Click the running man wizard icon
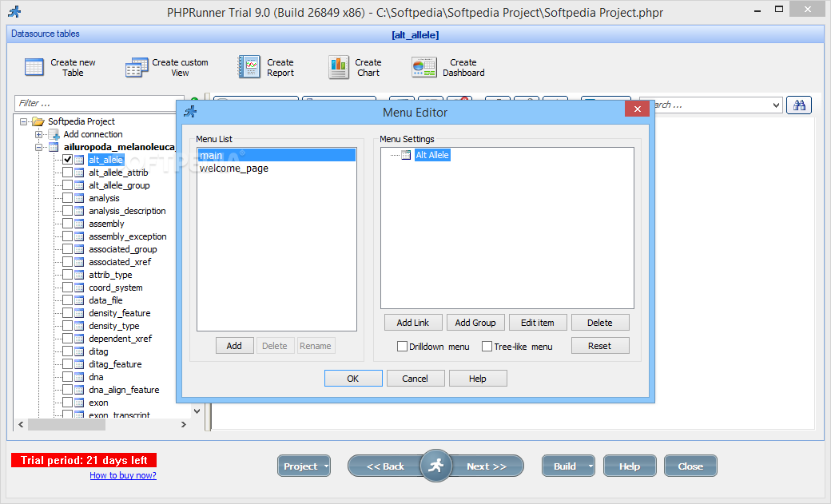 [x=435, y=466]
